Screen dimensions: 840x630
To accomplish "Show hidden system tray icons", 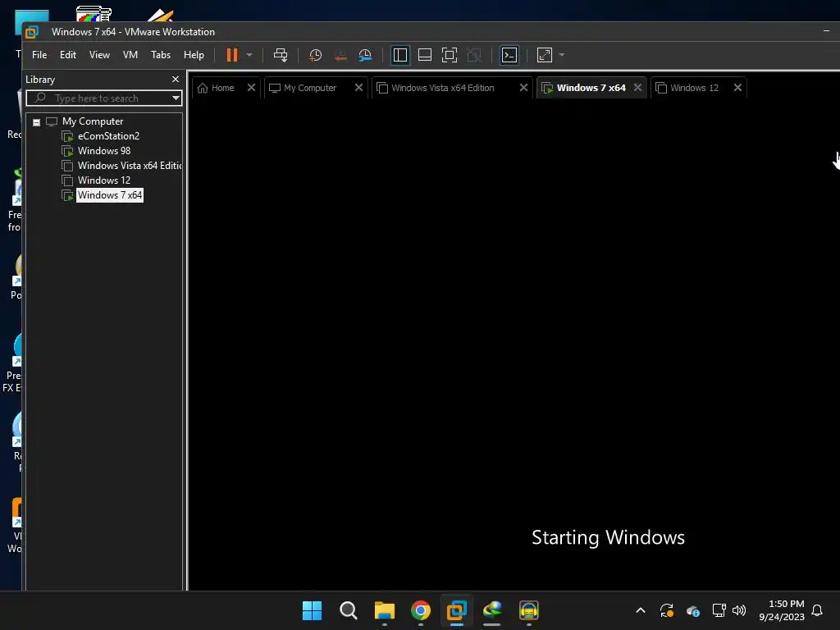I will (640, 610).
